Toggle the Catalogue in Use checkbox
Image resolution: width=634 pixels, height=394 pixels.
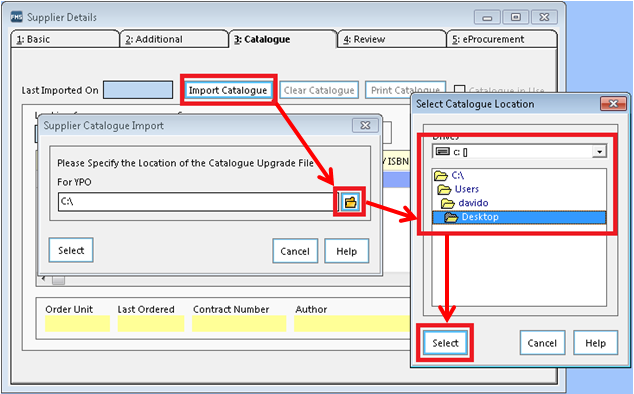point(459,90)
